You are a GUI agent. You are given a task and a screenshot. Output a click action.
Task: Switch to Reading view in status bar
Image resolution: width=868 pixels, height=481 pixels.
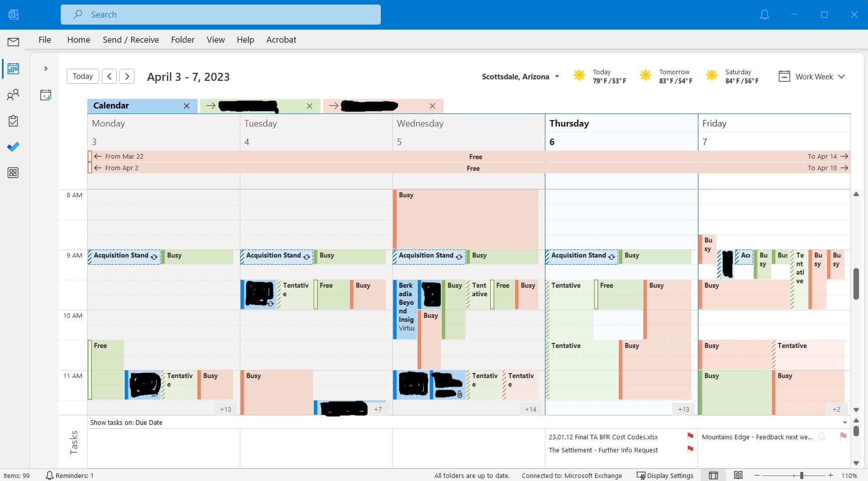point(738,475)
